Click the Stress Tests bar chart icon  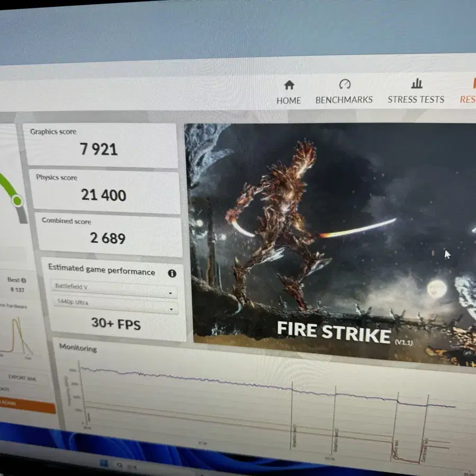coord(417,83)
